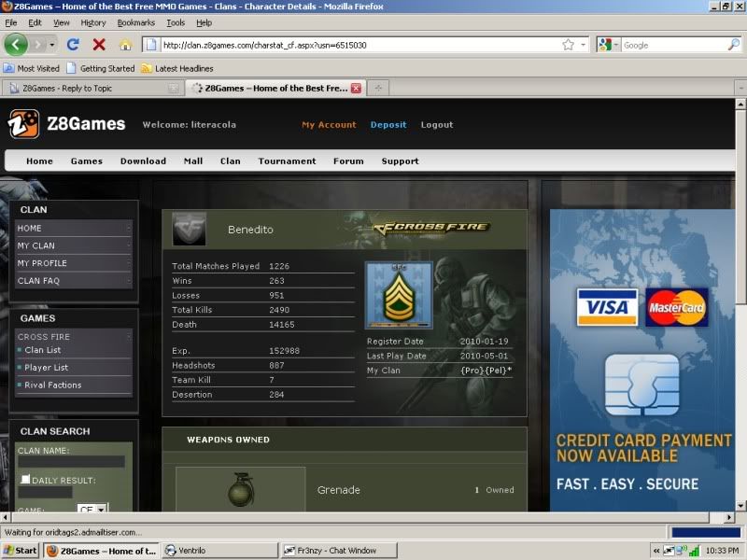Open the back-forward history dropdown arrow

pos(51,44)
